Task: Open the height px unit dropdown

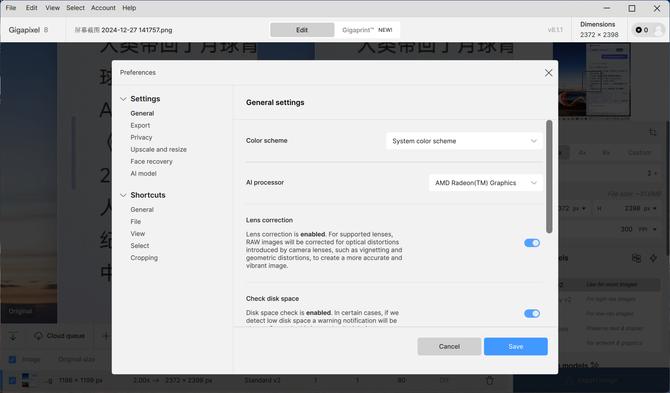Action: tap(650, 208)
